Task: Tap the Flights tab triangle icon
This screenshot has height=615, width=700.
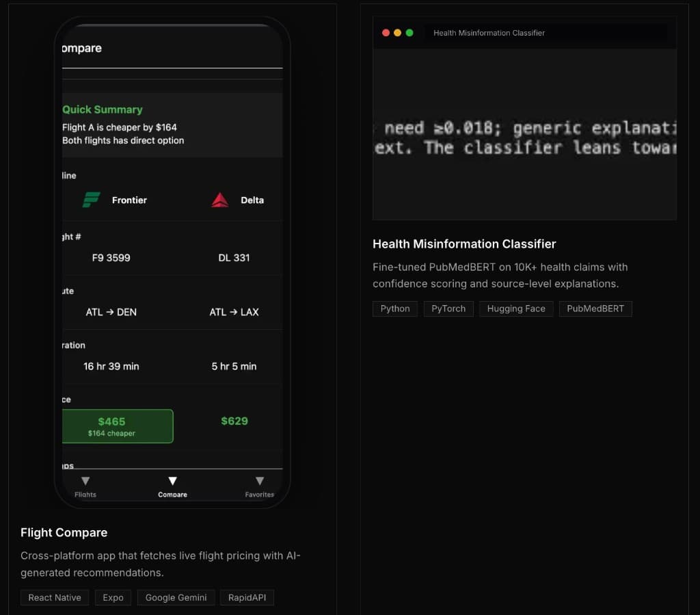Action: [x=85, y=481]
